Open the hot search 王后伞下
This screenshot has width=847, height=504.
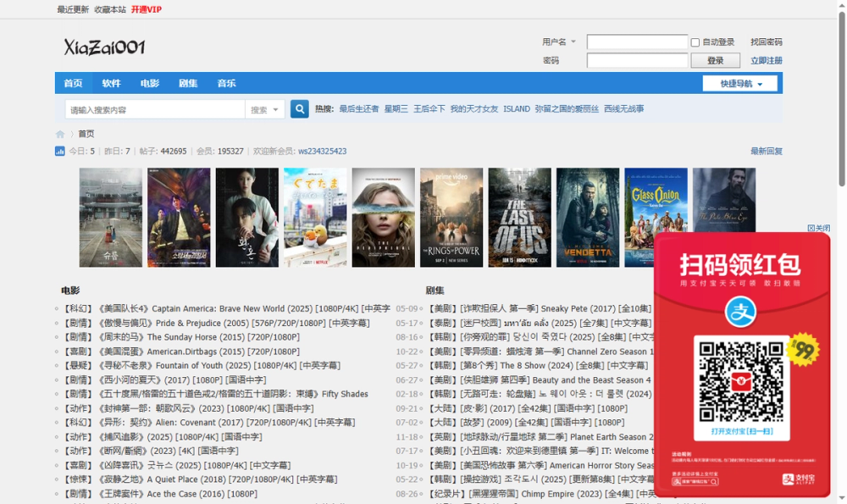click(429, 108)
